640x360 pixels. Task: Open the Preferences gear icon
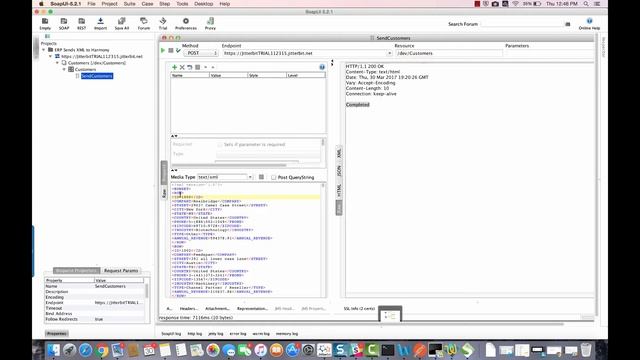pyautogui.click(x=186, y=21)
